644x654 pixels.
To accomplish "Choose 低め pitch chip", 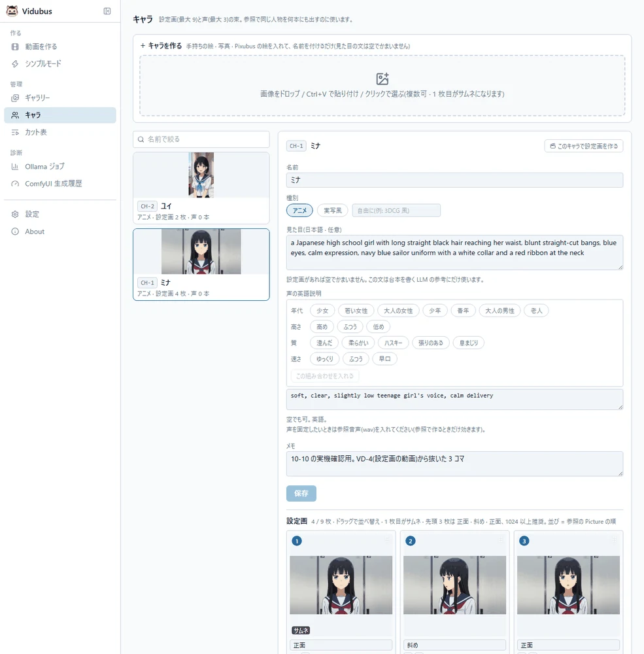I will [x=379, y=327].
